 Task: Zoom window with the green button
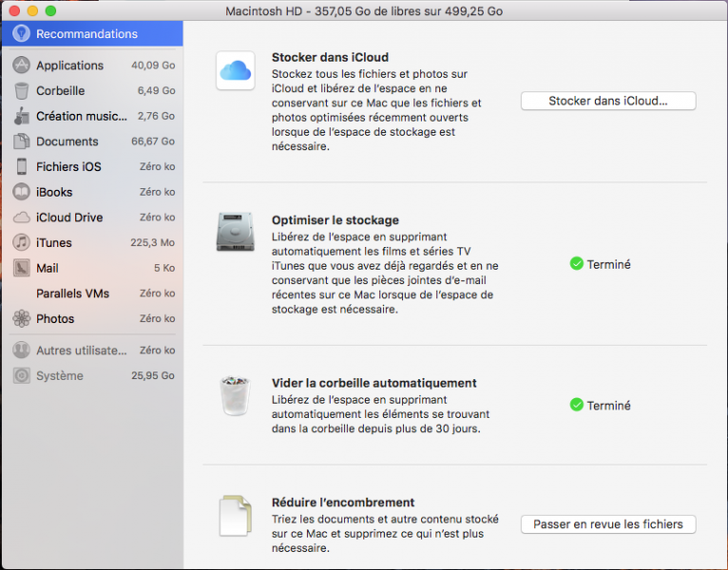(x=50, y=10)
